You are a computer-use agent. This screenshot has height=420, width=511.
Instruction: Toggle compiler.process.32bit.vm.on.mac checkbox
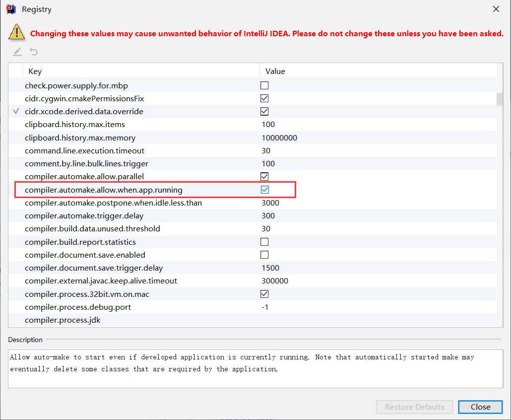264,294
